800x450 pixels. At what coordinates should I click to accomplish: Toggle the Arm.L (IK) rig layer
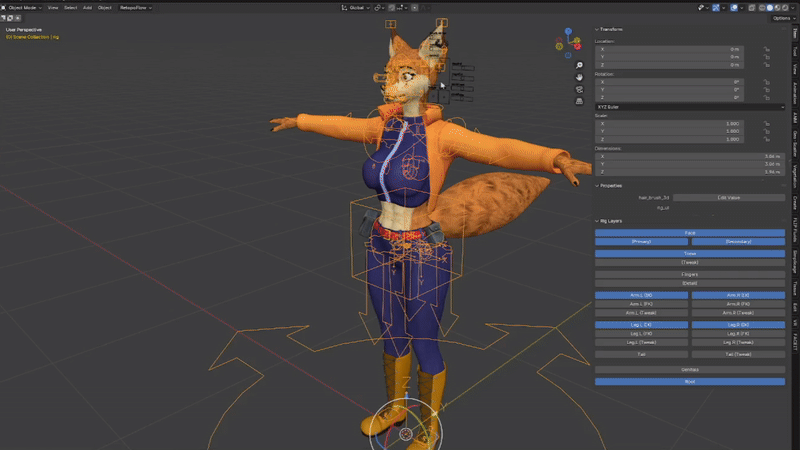click(x=641, y=295)
